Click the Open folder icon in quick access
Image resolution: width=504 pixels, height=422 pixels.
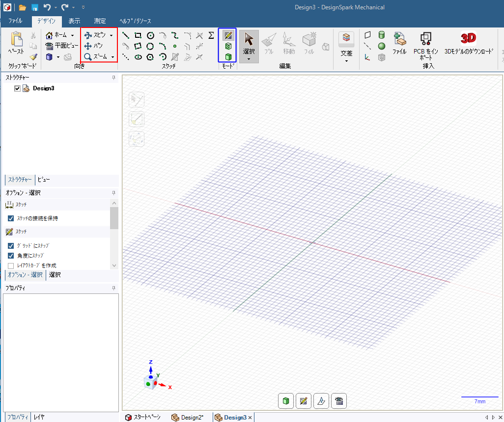click(22, 7)
